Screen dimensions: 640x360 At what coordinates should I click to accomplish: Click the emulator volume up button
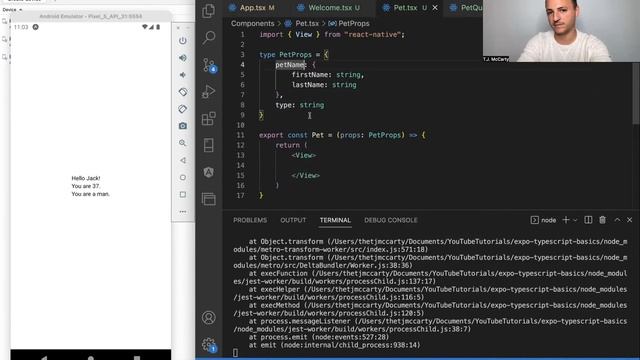183,58
